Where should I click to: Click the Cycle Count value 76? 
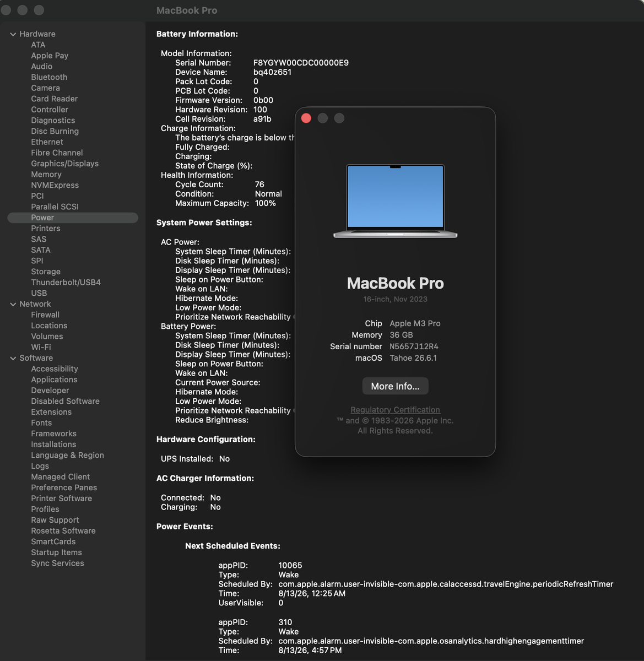coord(259,185)
